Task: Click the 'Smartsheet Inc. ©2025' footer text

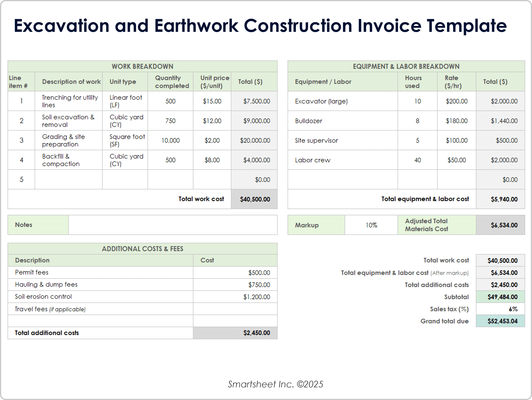Action: 276,384
